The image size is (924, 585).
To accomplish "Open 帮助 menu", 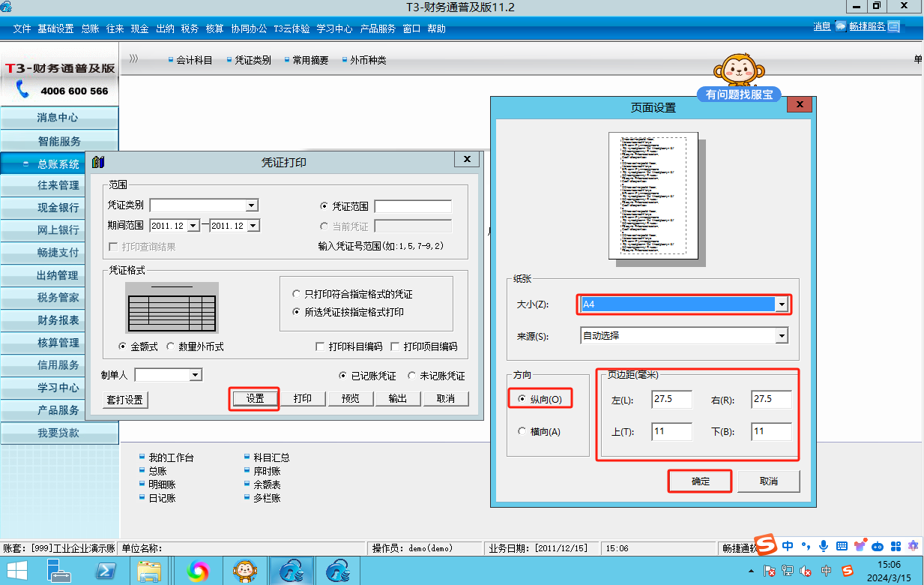I will (436, 28).
